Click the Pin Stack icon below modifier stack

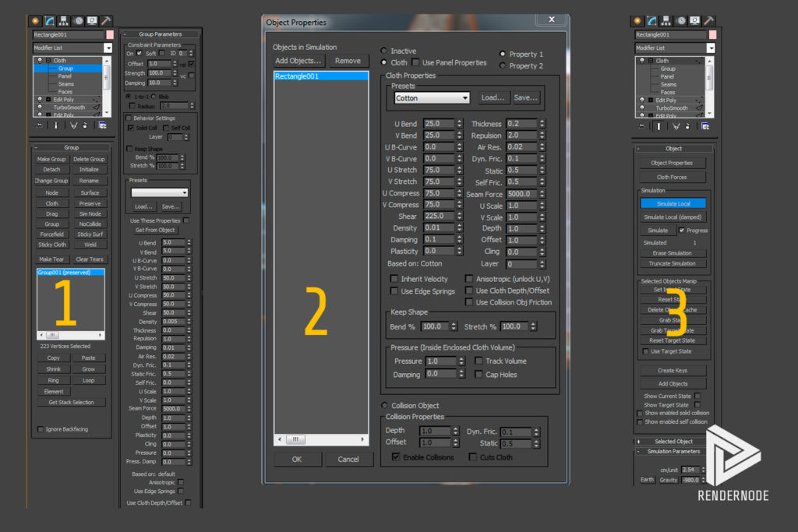tap(39, 125)
